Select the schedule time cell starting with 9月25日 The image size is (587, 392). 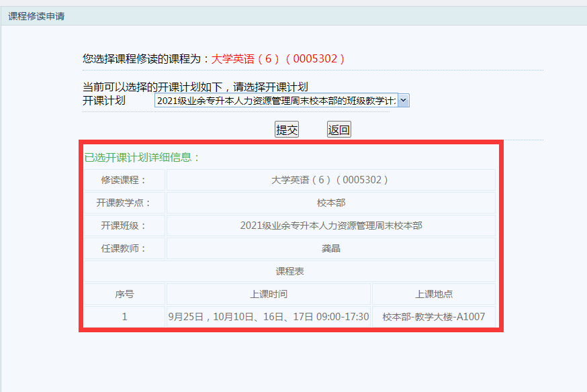[269, 317]
